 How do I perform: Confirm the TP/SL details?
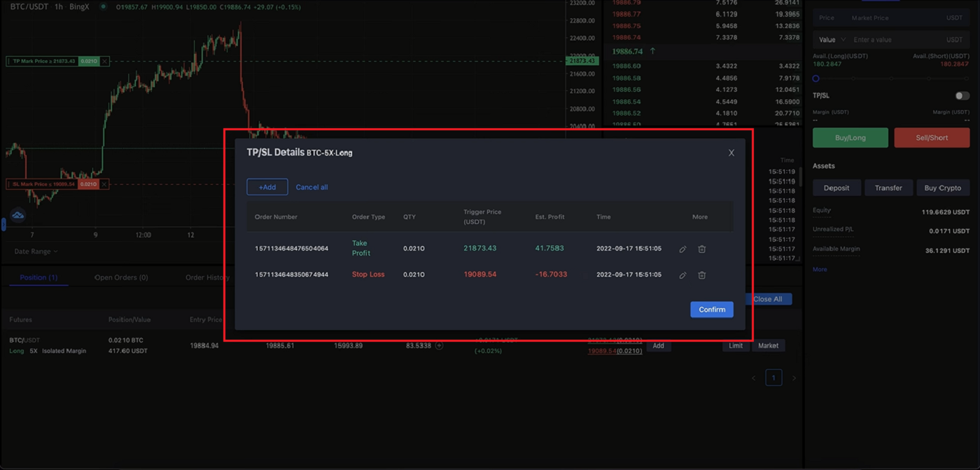pyautogui.click(x=711, y=309)
